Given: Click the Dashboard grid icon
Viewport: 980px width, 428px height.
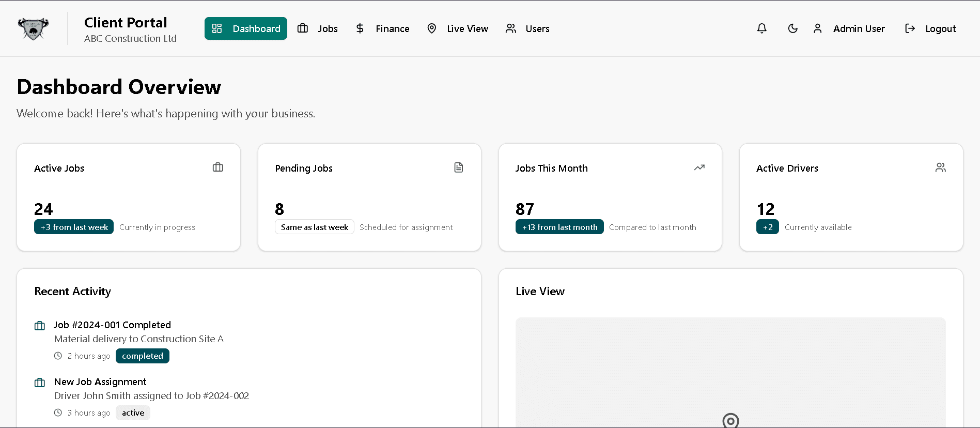Looking at the screenshot, I should click(x=217, y=28).
